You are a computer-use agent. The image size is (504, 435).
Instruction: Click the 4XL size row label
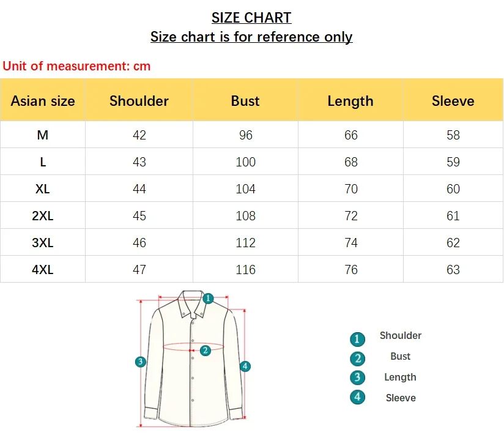[x=43, y=270]
